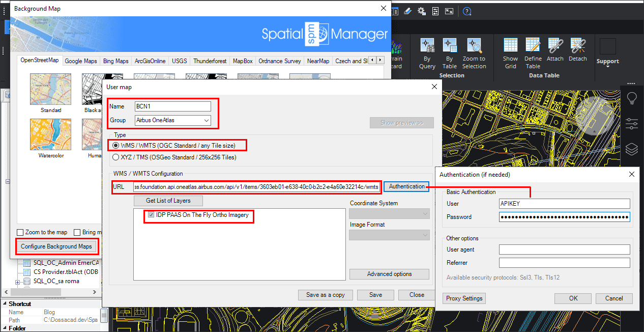Collapse the Shortcut properties section
The width and height of the screenshot is (644, 332).
4,304
